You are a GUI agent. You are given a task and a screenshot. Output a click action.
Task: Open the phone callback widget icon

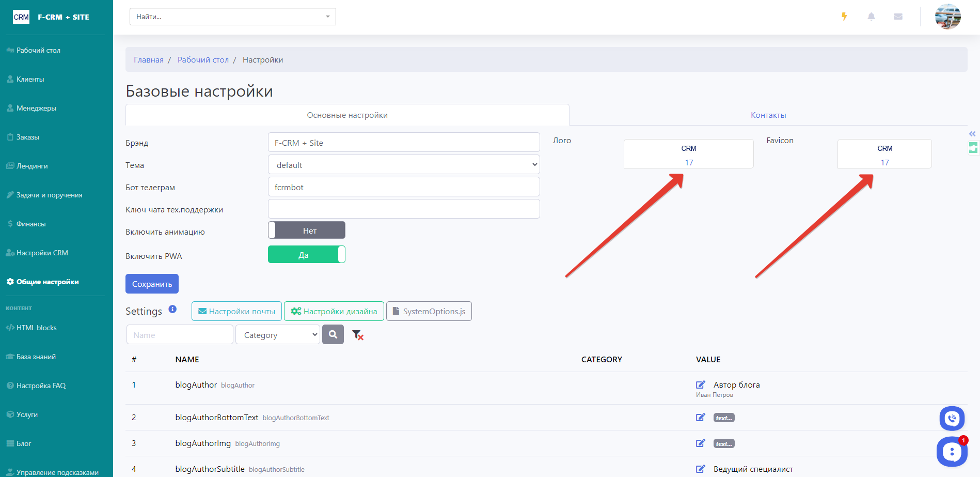pos(952,419)
